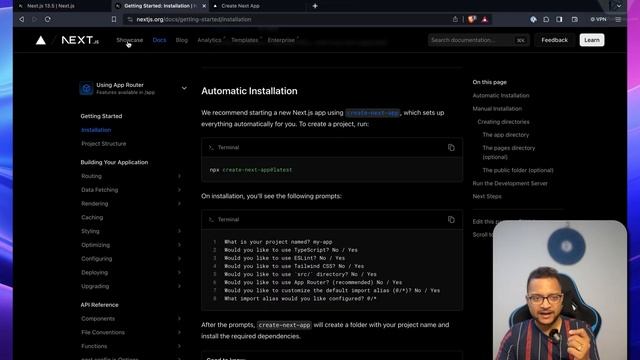Click the NEXT.js logo

pyautogui.click(x=80, y=40)
